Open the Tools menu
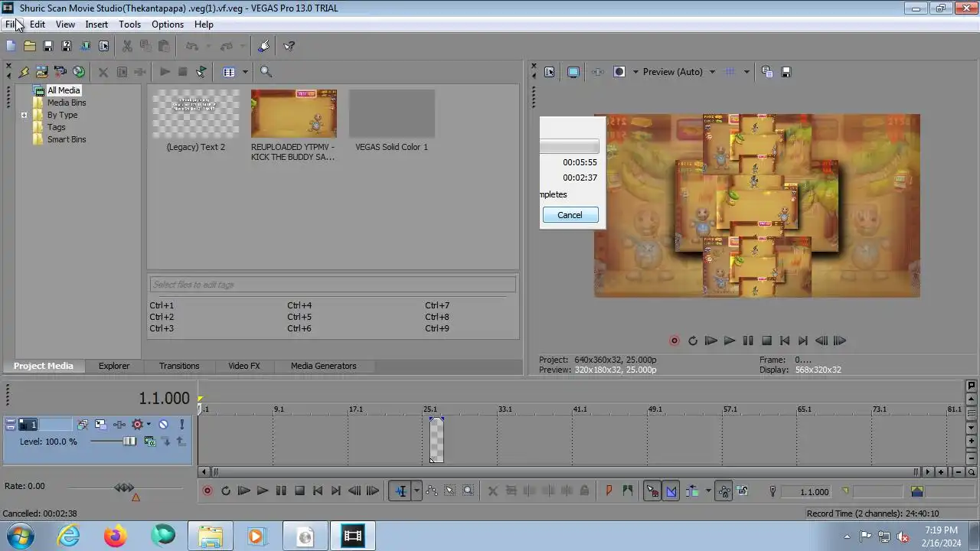The height and width of the screenshot is (551, 980). [129, 24]
